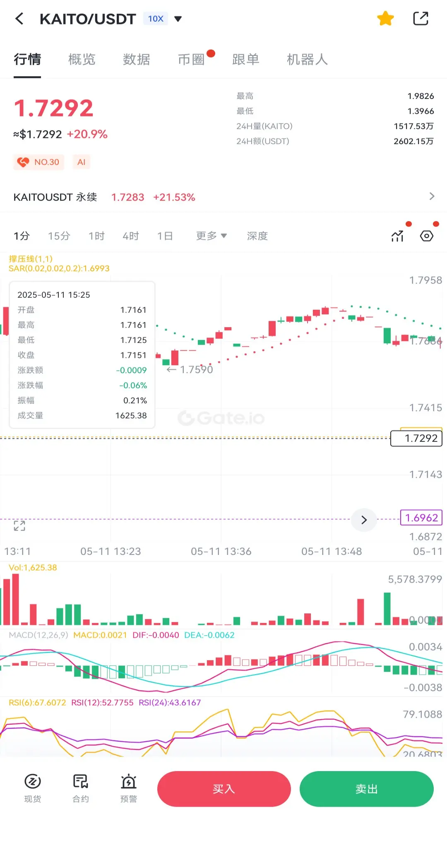Select the 1时 chart interval

point(96,236)
